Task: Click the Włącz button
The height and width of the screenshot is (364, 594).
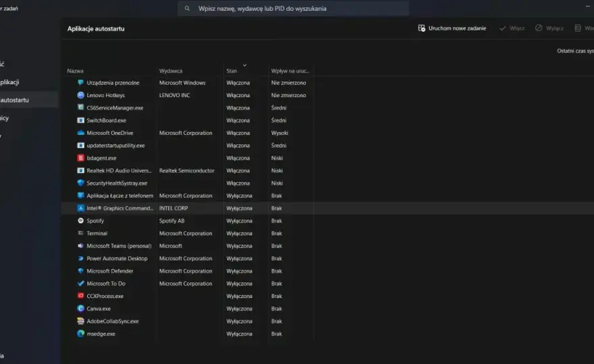Action: point(512,28)
